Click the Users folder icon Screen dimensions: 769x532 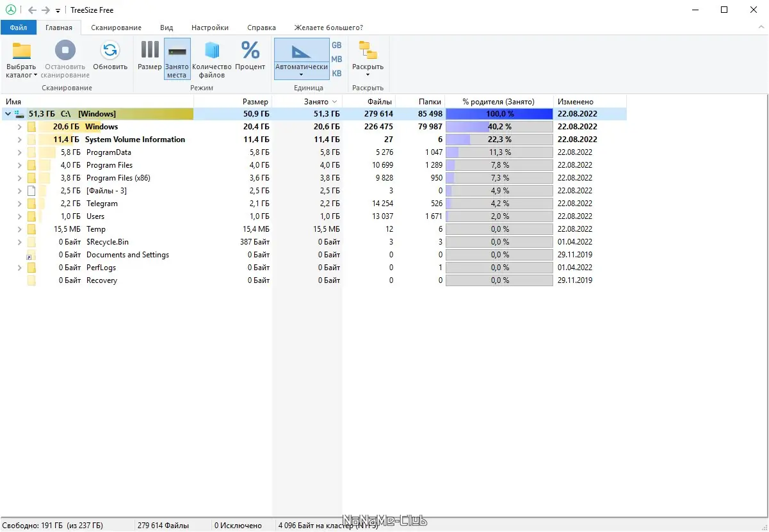click(31, 216)
